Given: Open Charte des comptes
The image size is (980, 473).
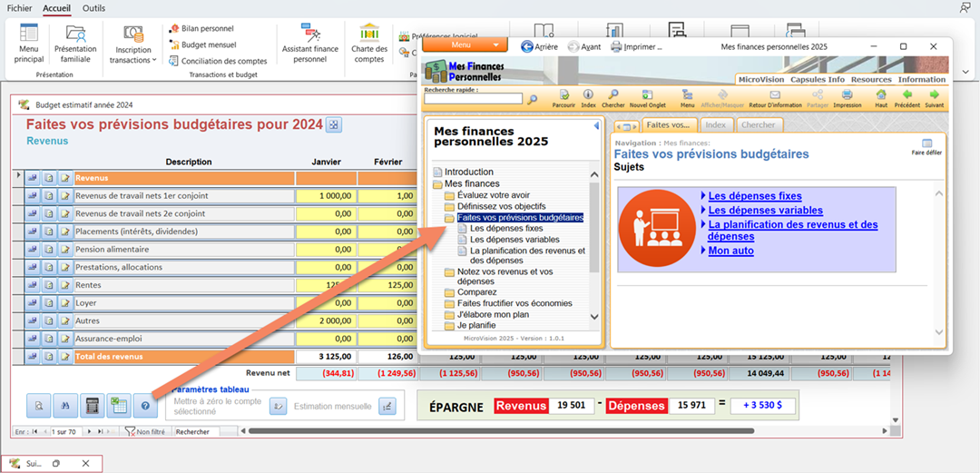Looking at the screenshot, I should tap(369, 43).
